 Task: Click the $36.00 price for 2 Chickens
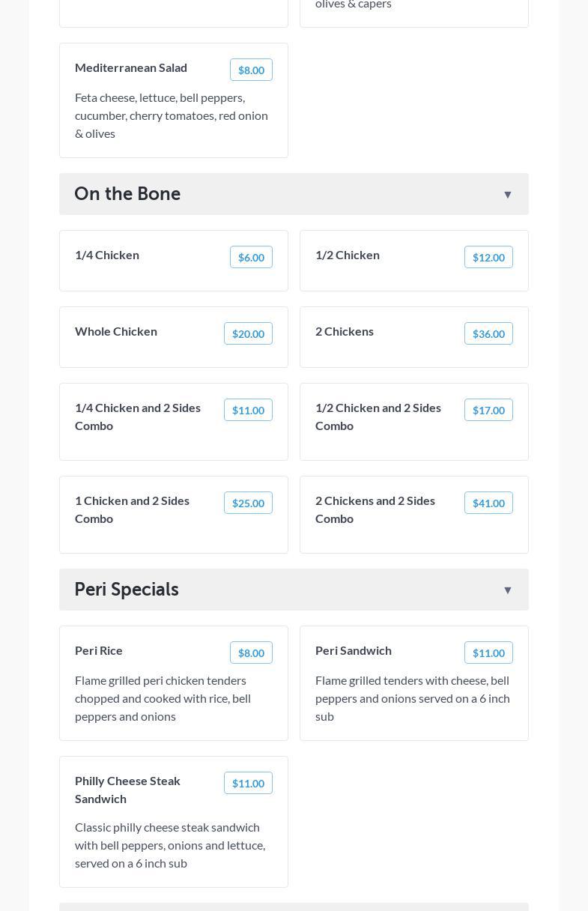[488, 333]
